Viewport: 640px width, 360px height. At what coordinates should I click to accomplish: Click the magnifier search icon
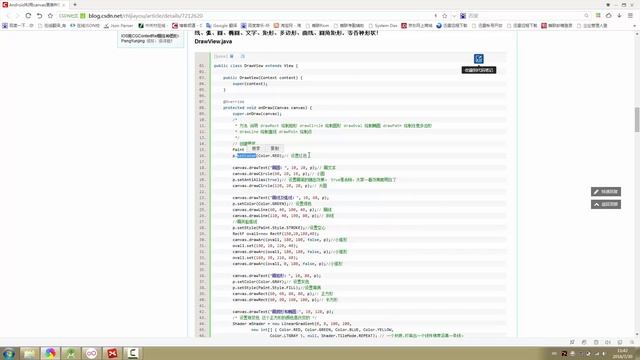point(586,16)
